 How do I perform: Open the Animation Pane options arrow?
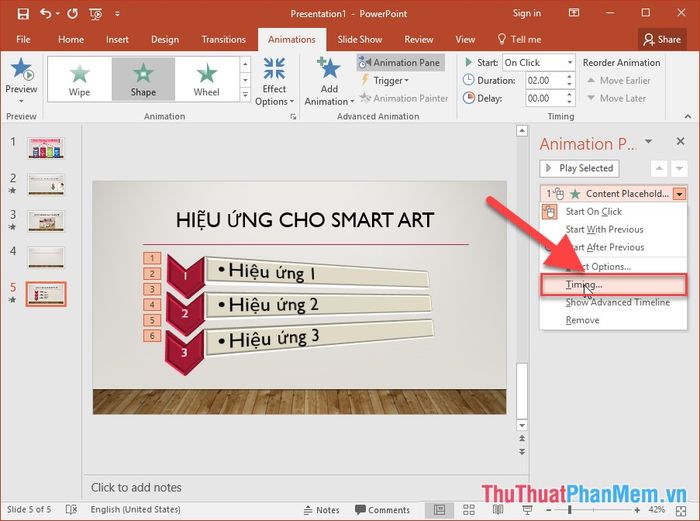[649, 142]
